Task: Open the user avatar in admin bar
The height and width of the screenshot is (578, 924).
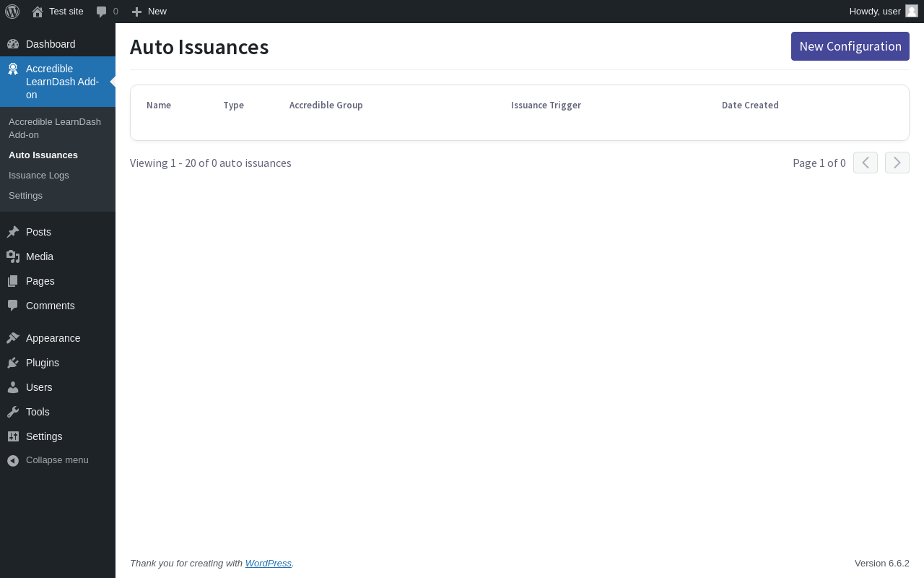Action: click(912, 11)
